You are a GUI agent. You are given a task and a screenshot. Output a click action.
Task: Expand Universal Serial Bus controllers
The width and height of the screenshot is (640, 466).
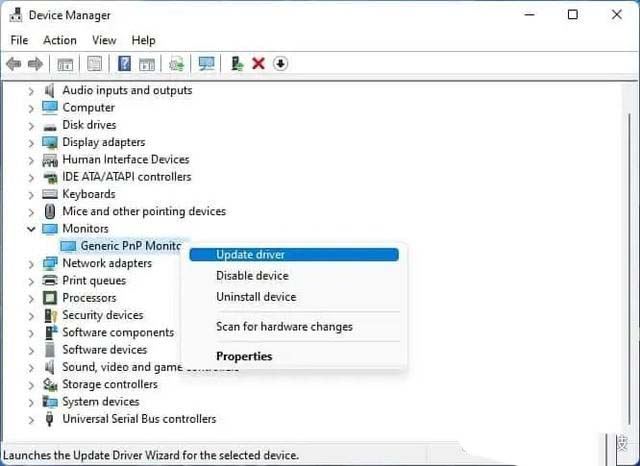31,419
